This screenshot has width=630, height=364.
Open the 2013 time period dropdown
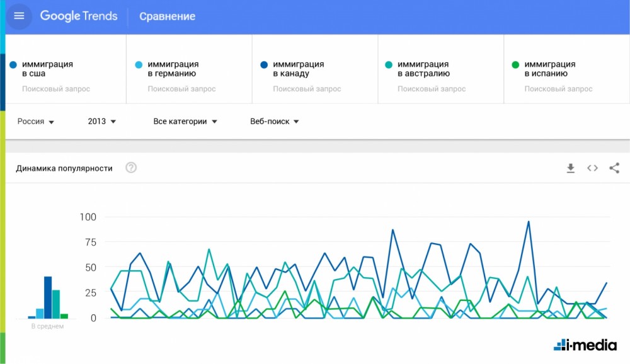click(102, 122)
